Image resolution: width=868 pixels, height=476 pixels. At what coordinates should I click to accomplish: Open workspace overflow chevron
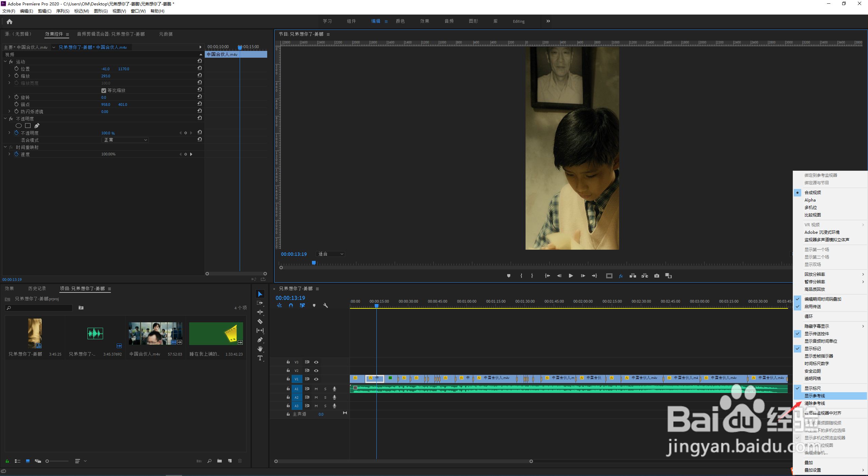(x=548, y=21)
